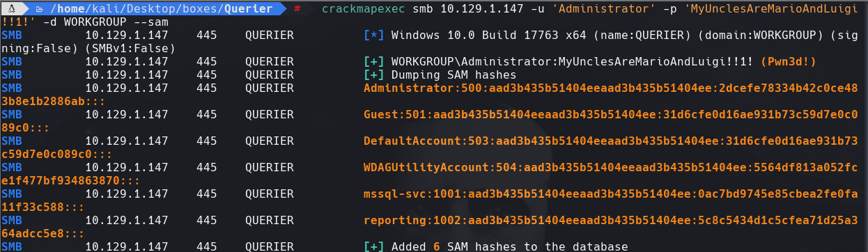Click IP 10.129.1.147 in the Guest row
868x252 pixels.
[x=127, y=114]
